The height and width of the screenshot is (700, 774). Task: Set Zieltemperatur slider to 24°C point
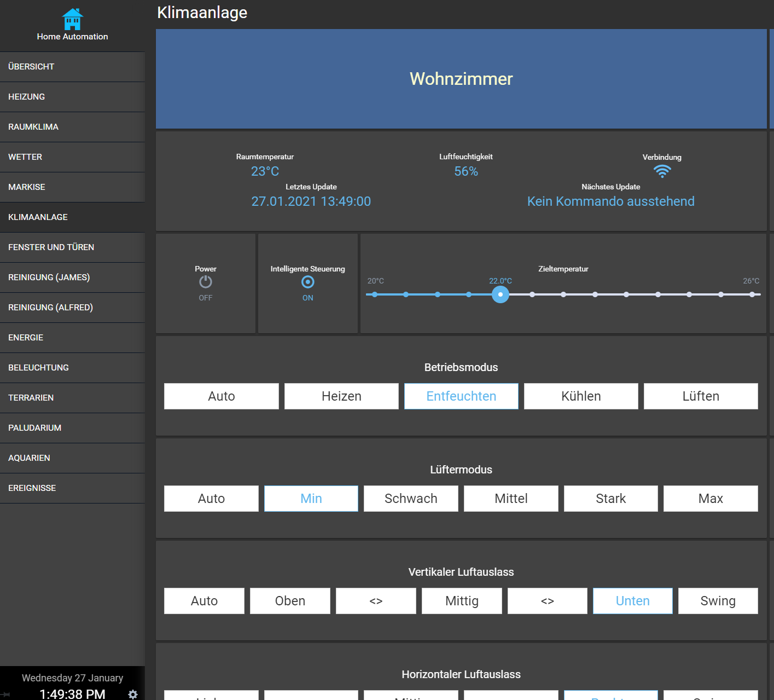pyautogui.click(x=626, y=294)
